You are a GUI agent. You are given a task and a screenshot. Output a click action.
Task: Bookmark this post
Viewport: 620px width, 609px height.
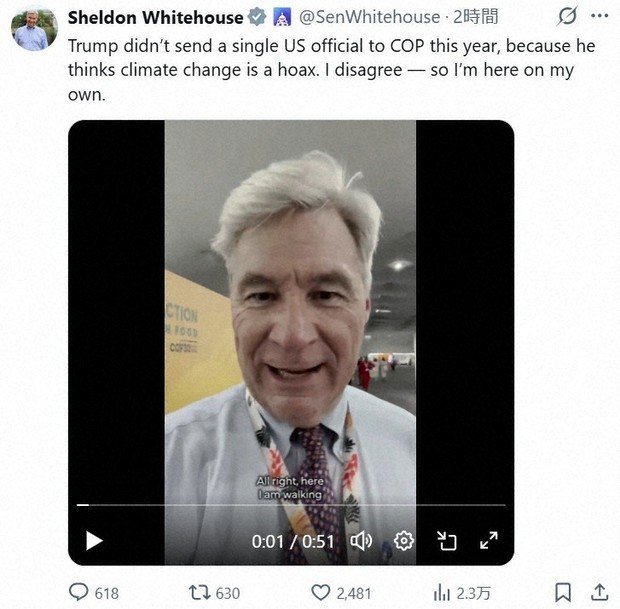[x=563, y=592]
